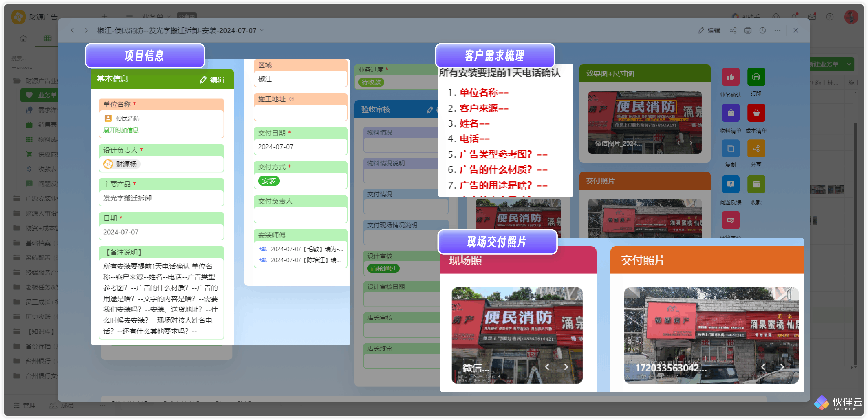Expand the 系统配置 folder
This screenshot has width=868, height=420.
(17, 258)
